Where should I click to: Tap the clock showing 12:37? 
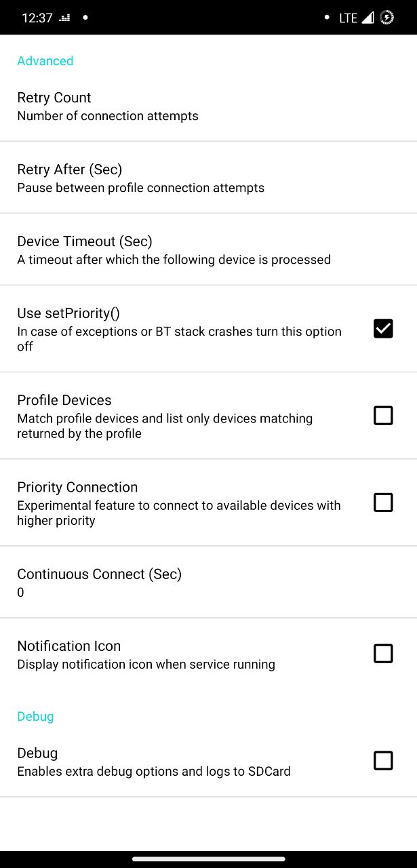tap(37, 18)
